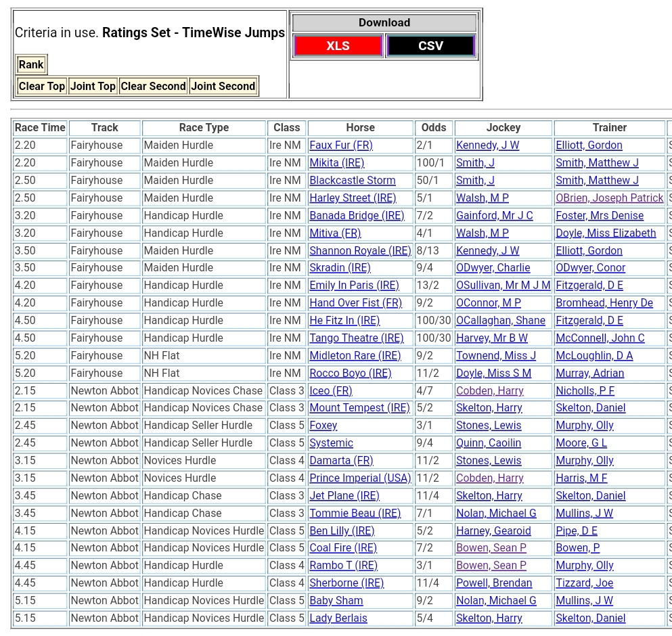Download ratings as XLS file

338,46
